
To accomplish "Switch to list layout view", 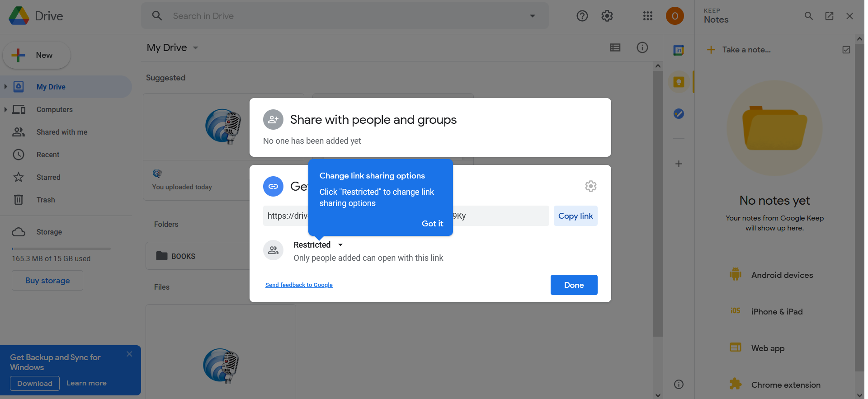I will click(615, 47).
